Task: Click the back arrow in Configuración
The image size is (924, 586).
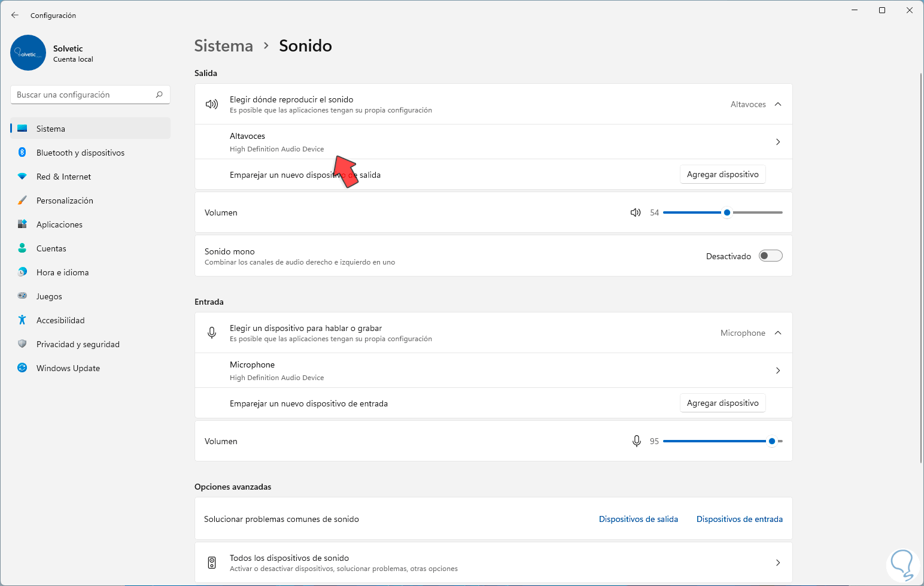Action: click(x=15, y=15)
